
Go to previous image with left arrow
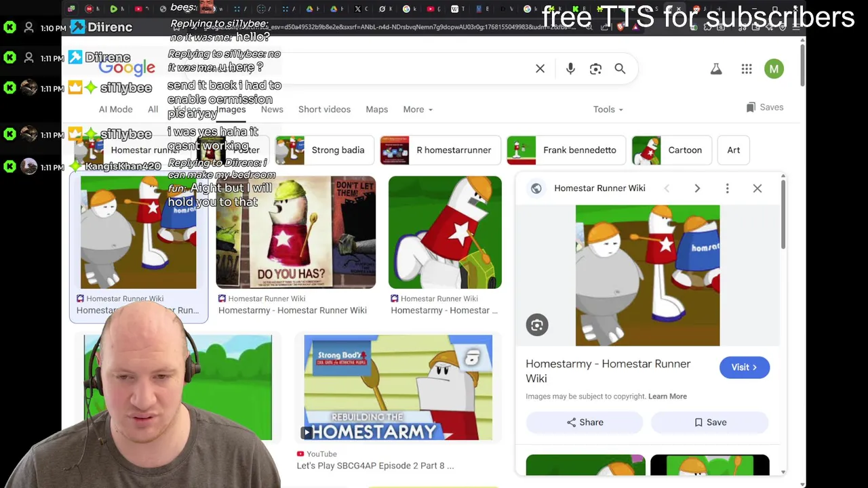pyautogui.click(x=667, y=188)
